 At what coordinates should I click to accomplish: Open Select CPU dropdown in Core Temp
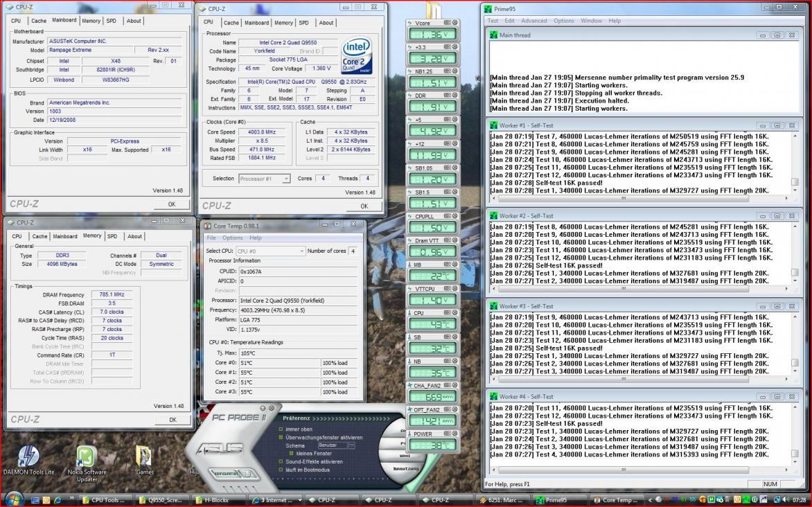tap(271, 251)
